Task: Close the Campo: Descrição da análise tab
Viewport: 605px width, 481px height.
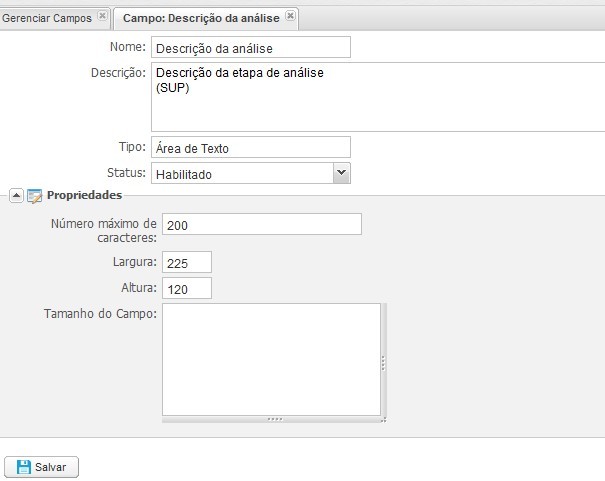Action: click(290, 15)
